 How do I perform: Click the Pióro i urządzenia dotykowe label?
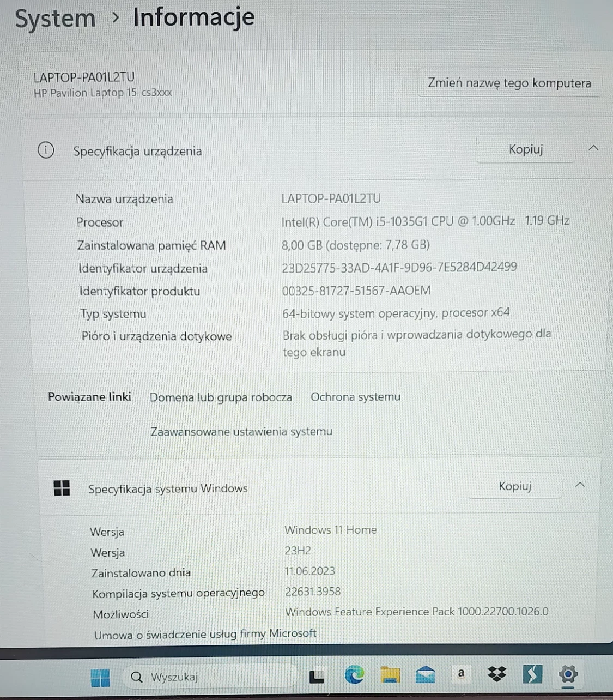coord(157,336)
